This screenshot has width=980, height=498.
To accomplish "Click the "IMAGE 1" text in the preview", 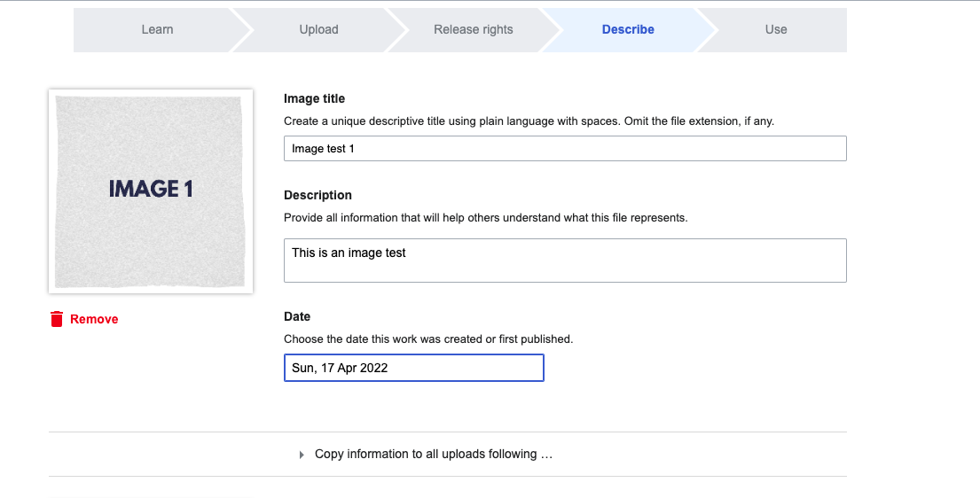I will click(151, 189).
